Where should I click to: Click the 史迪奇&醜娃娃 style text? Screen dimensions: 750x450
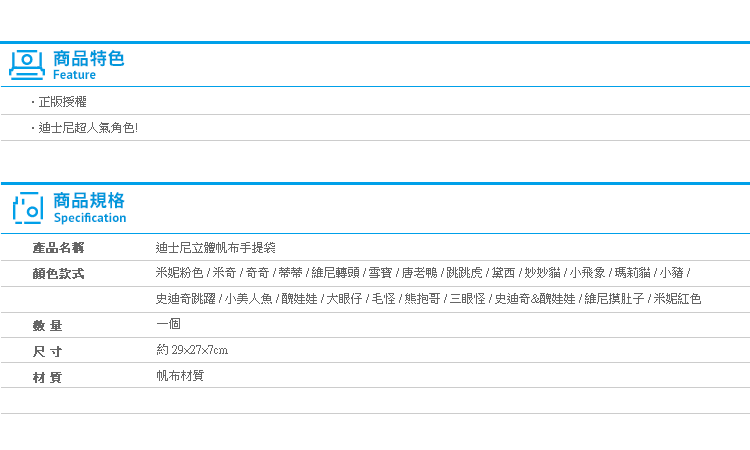click(535, 299)
